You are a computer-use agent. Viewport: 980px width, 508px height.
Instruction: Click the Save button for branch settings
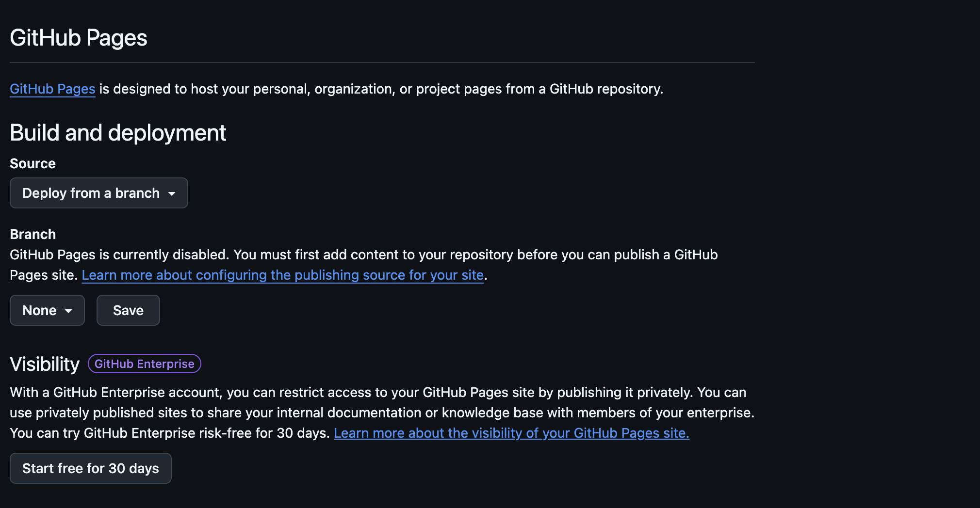pyautogui.click(x=128, y=310)
